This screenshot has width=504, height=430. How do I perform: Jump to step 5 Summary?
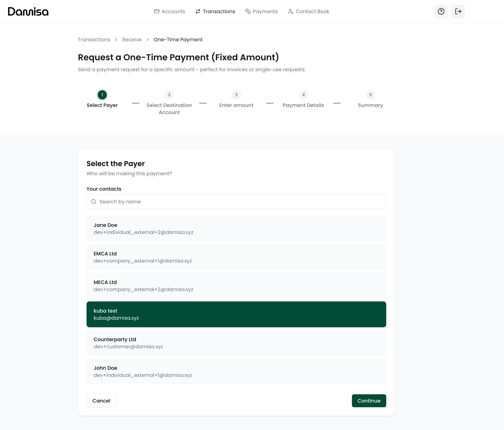point(370,95)
